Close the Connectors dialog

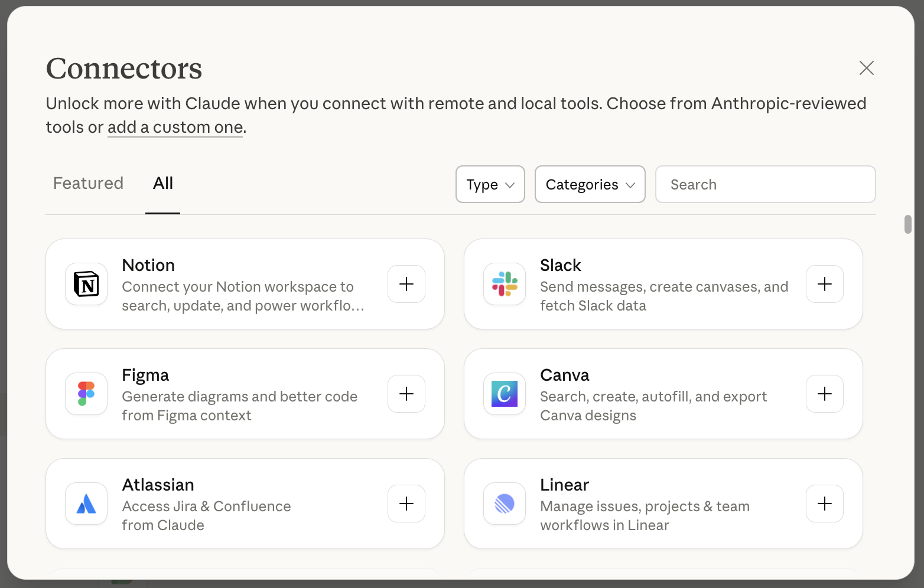[866, 68]
